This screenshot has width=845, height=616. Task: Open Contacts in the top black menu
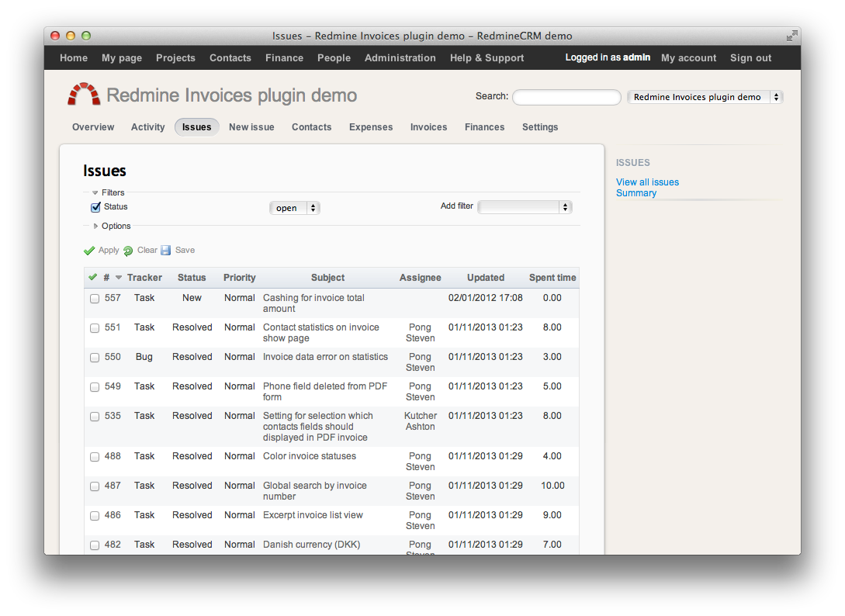(x=230, y=57)
